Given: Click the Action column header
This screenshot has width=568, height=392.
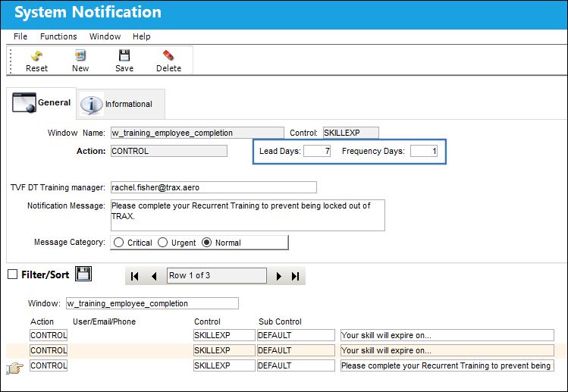Looking at the screenshot, I should (x=42, y=321).
